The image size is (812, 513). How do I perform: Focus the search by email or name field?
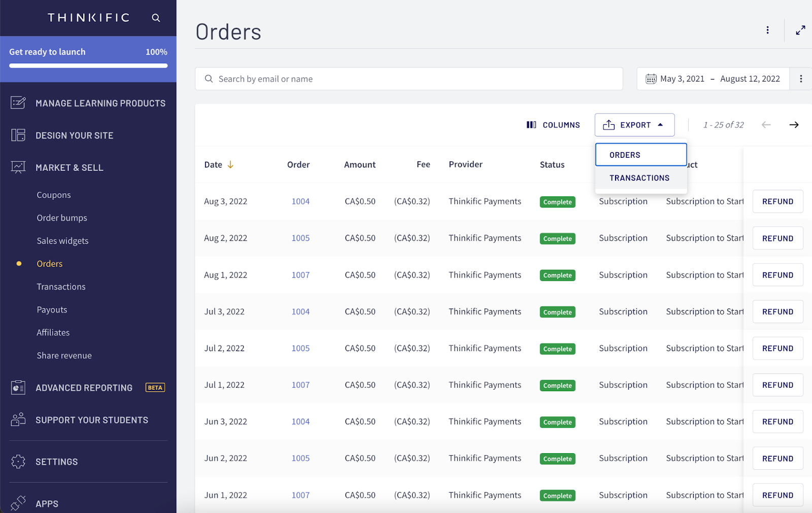point(409,79)
